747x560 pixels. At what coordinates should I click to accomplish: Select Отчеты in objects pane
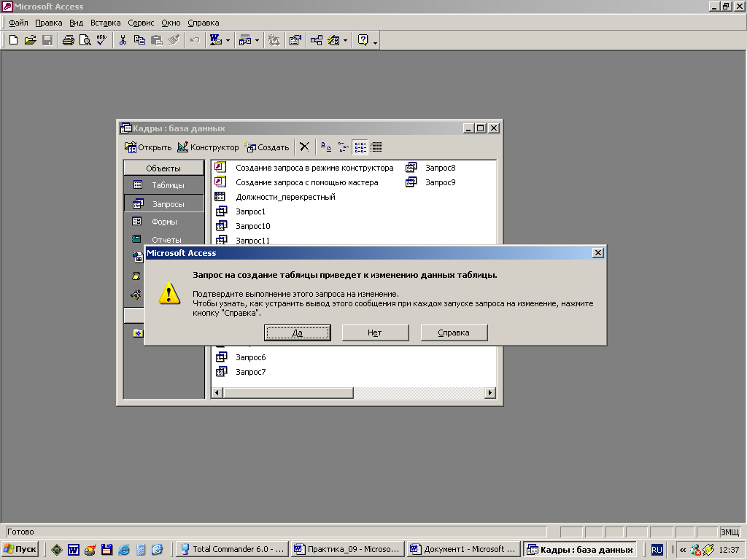coord(163,239)
